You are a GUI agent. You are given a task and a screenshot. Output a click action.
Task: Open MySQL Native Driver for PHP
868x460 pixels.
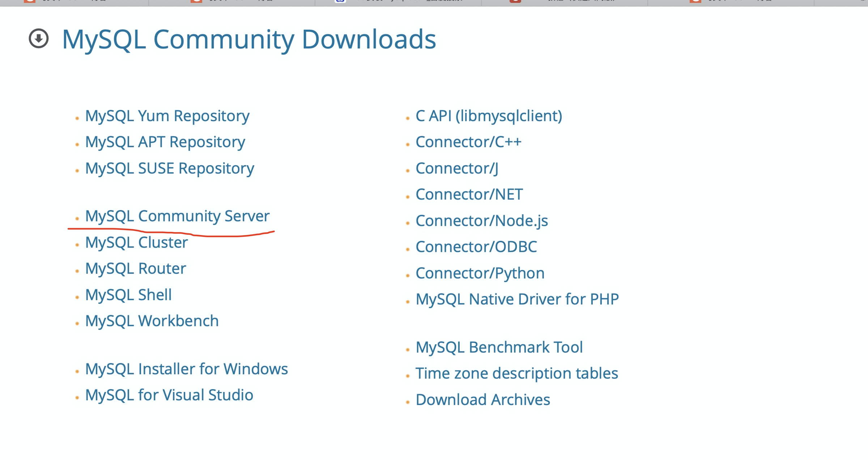pos(517,299)
